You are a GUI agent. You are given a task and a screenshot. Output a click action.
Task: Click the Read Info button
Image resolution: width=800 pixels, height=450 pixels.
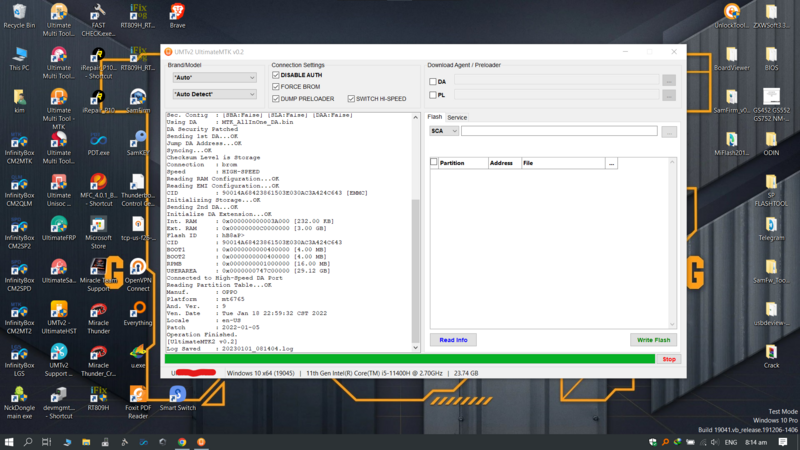coord(453,340)
